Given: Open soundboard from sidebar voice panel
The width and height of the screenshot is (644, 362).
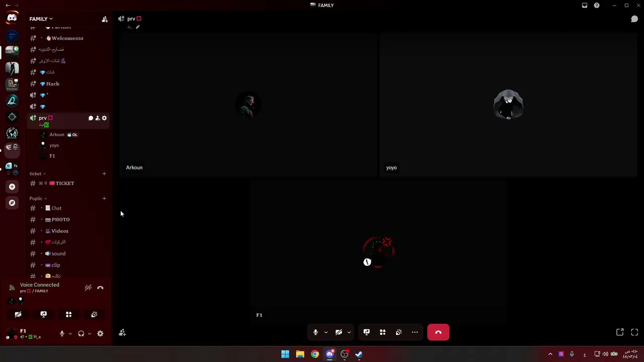Looking at the screenshot, I should 94,314.
